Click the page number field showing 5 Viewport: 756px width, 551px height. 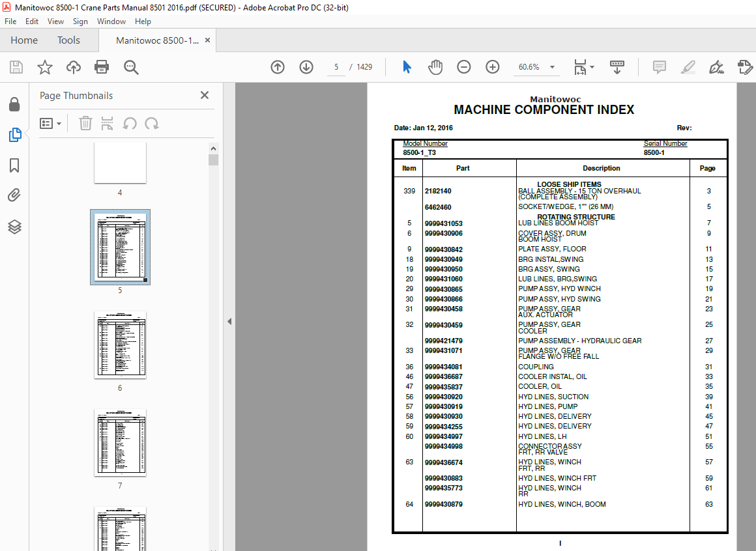(336, 67)
